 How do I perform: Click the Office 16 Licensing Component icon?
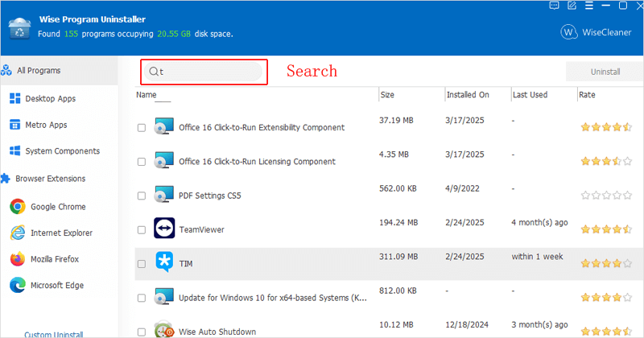tap(164, 160)
